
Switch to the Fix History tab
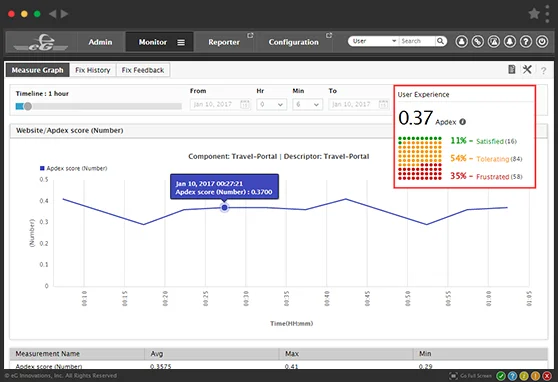click(x=93, y=70)
